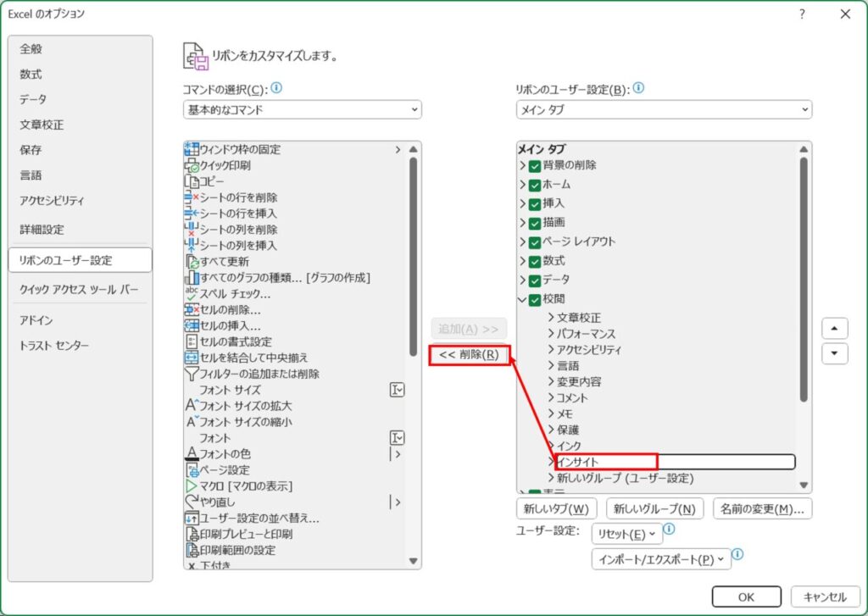This screenshot has width=868, height=616.
Task: Toggle the 描画 tab checkbox
Action: pos(534,224)
